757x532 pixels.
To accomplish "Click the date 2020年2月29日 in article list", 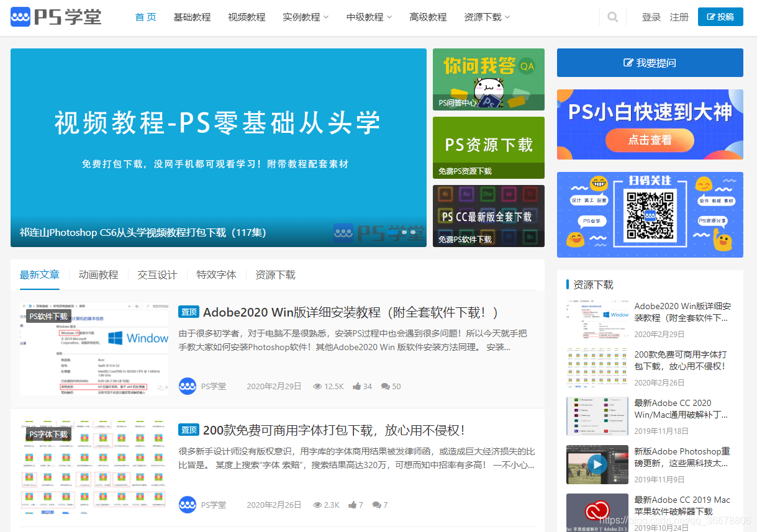I will [274, 386].
